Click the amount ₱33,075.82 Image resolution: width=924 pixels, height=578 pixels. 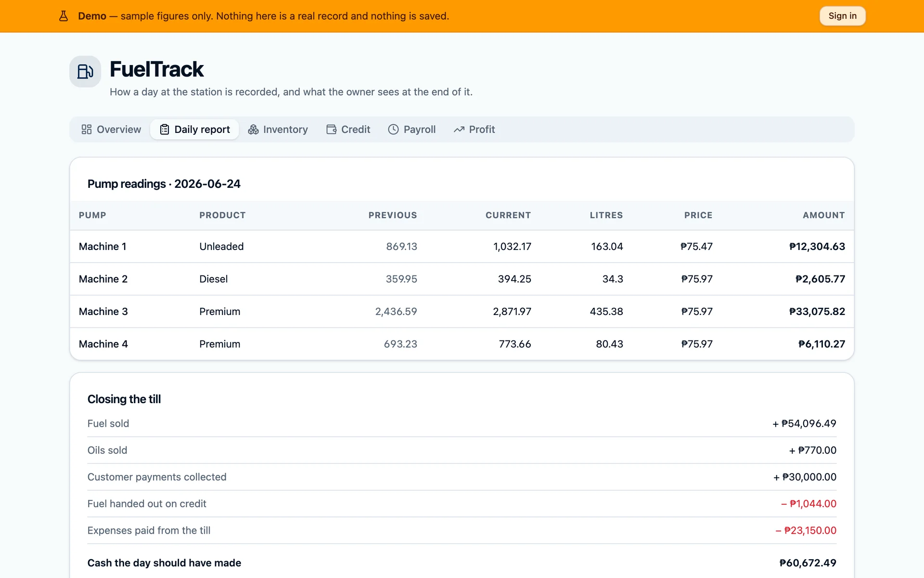click(x=817, y=312)
